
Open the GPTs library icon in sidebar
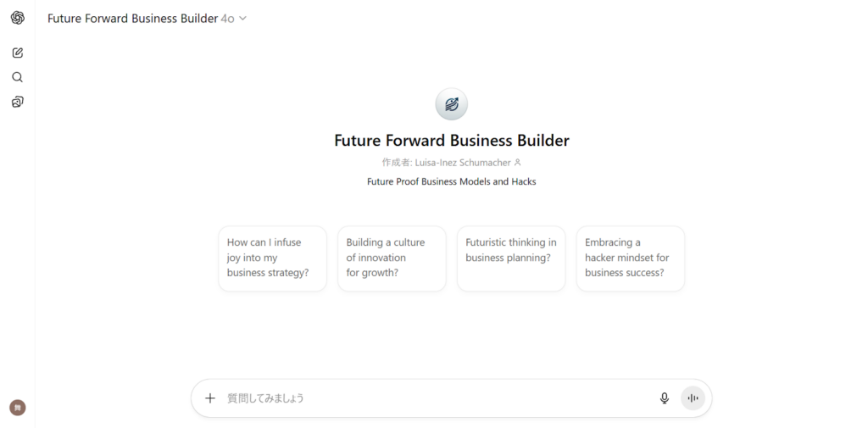click(x=17, y=102)
